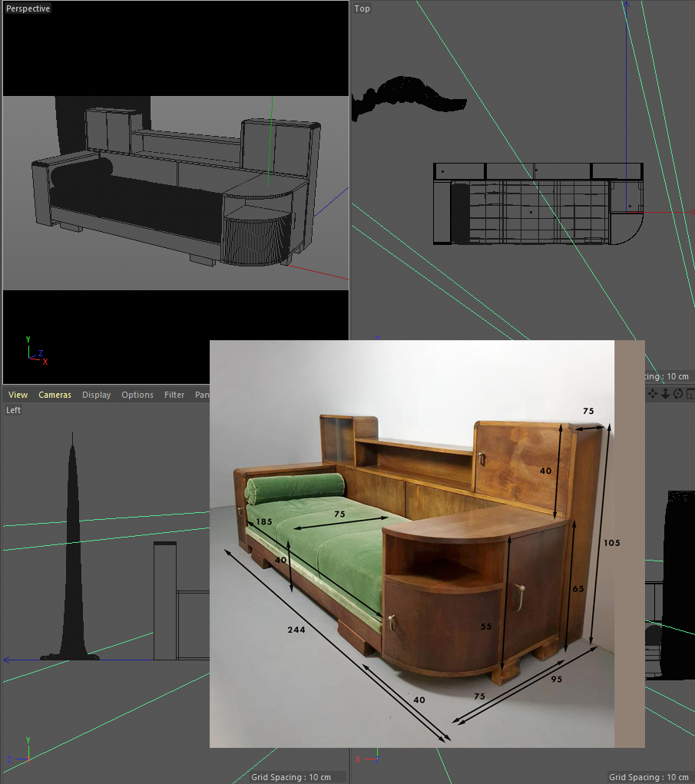Toggle active view with the window icon

(x=690, y=394)
